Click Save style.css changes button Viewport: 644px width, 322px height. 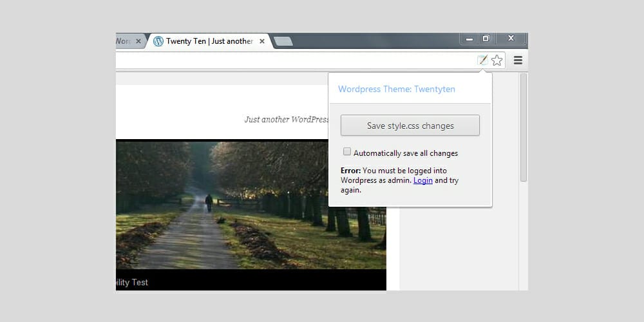click(x=410, y=126)
